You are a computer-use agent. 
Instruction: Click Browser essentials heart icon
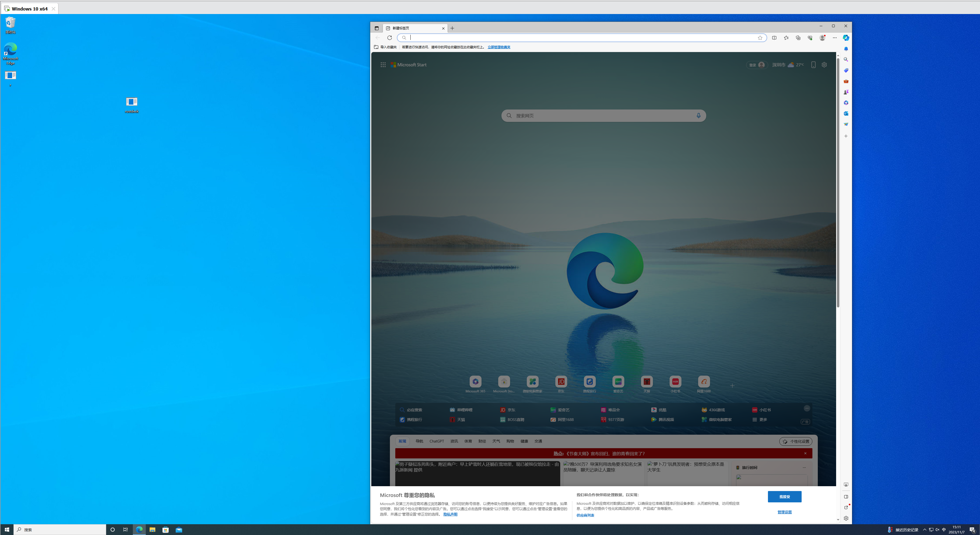pos(810,38)
